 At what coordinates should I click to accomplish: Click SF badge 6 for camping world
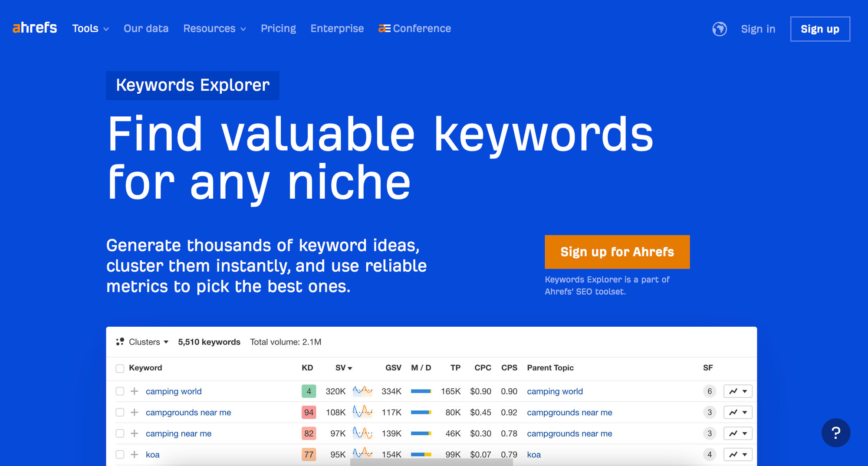click(x=710, y=391)
